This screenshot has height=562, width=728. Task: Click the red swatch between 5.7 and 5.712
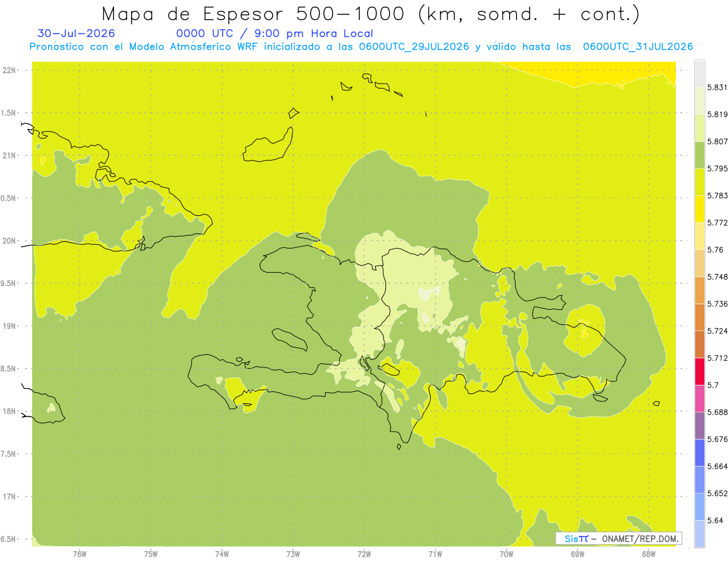tap(699, 371)
